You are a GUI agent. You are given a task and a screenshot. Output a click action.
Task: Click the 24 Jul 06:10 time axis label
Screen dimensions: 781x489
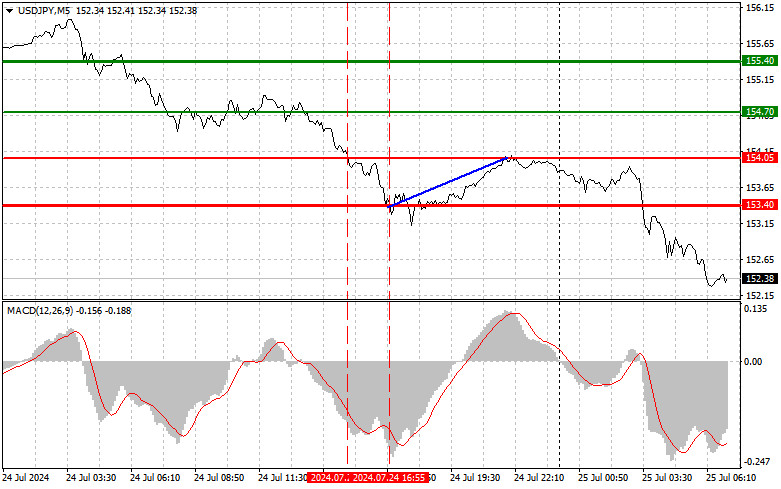click(155, 478)
